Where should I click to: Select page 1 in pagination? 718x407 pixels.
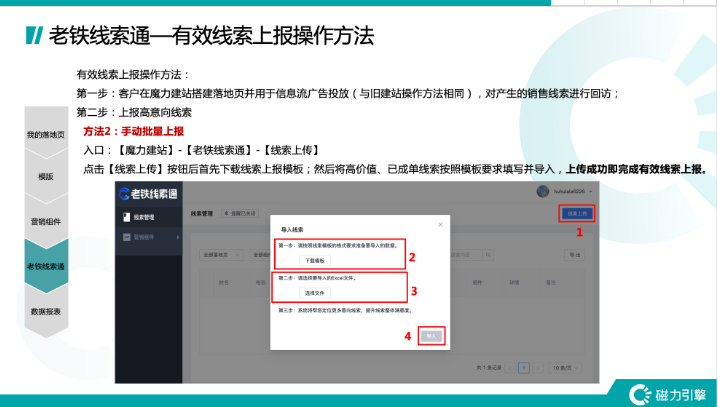pyautogui.click(x=524, y=368)
